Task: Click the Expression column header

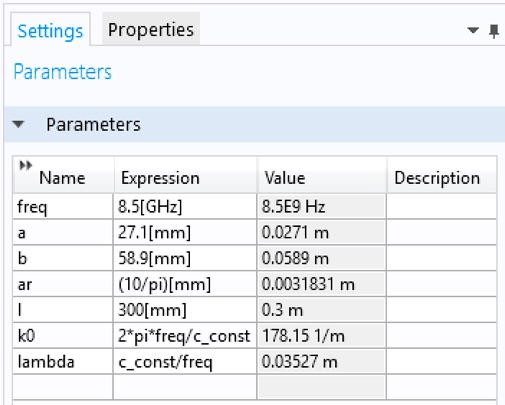Action: point(185,175)
